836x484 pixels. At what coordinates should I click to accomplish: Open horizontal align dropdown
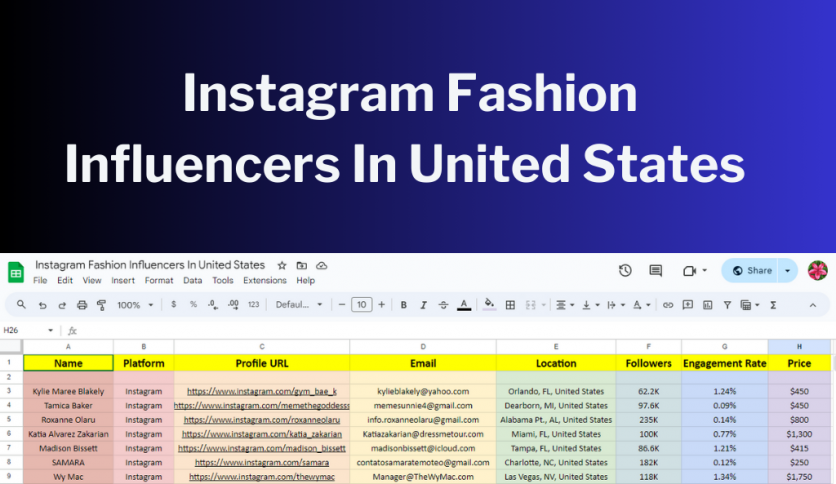pos(565,305)
